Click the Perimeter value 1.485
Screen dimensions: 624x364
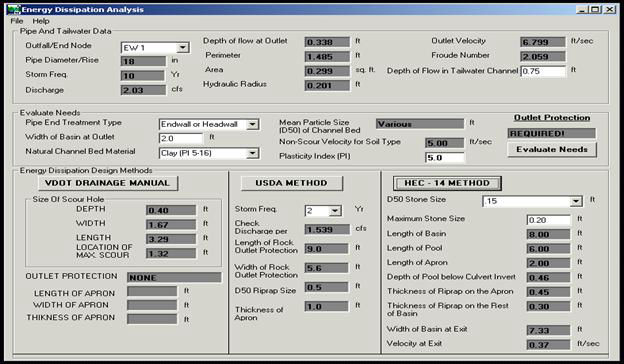pos(327,56)
